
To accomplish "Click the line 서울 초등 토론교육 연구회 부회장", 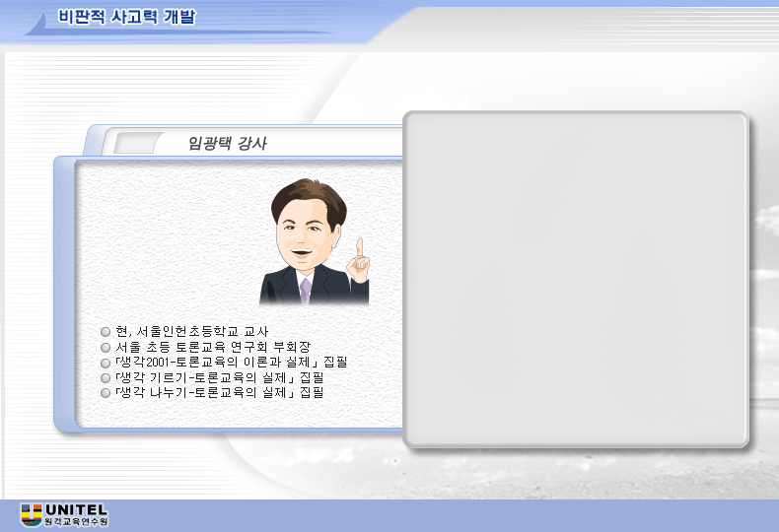I will pos(213,347).
